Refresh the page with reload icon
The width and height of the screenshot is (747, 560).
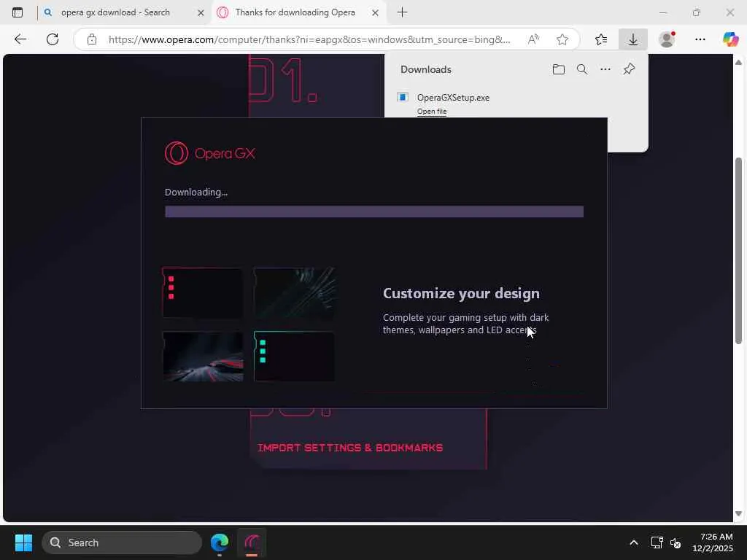tap(53, 39)
